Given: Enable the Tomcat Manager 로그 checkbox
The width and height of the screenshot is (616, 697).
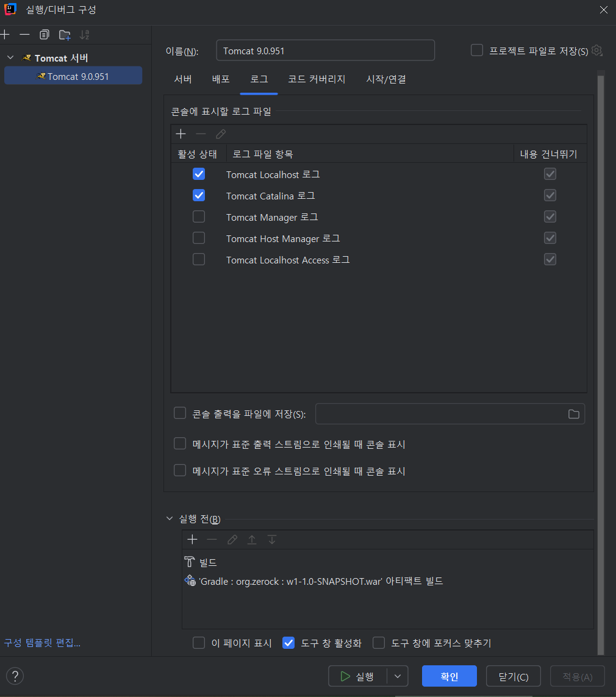Looking at the screenshot, I should [x=199, y=216].
